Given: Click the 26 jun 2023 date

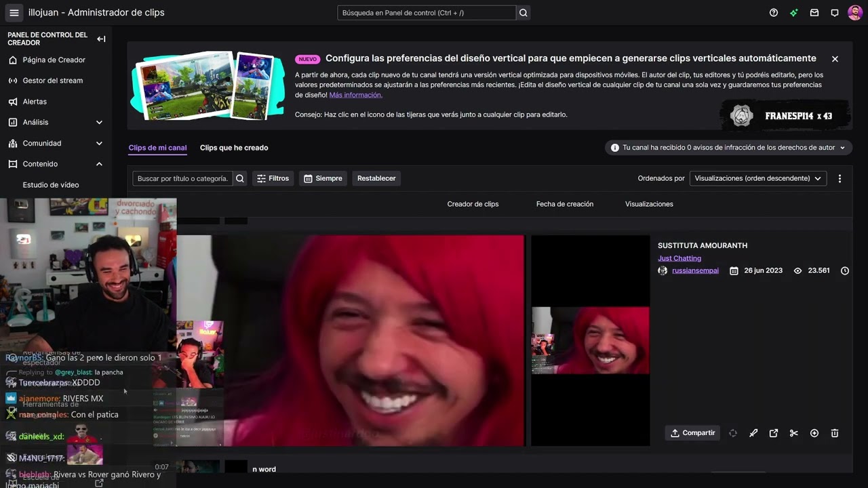Looking at the screenshot, I should (x=763, y=270).
